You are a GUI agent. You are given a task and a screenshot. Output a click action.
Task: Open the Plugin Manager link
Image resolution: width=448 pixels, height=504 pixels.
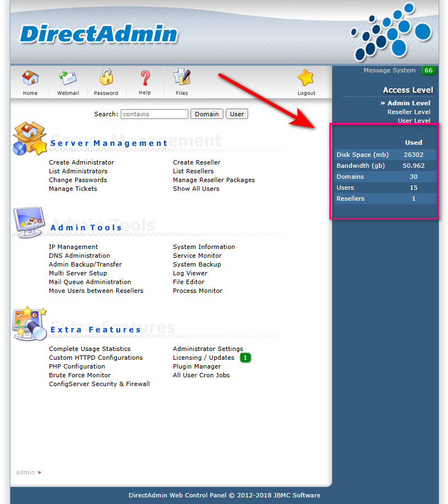tap(197, 366)
